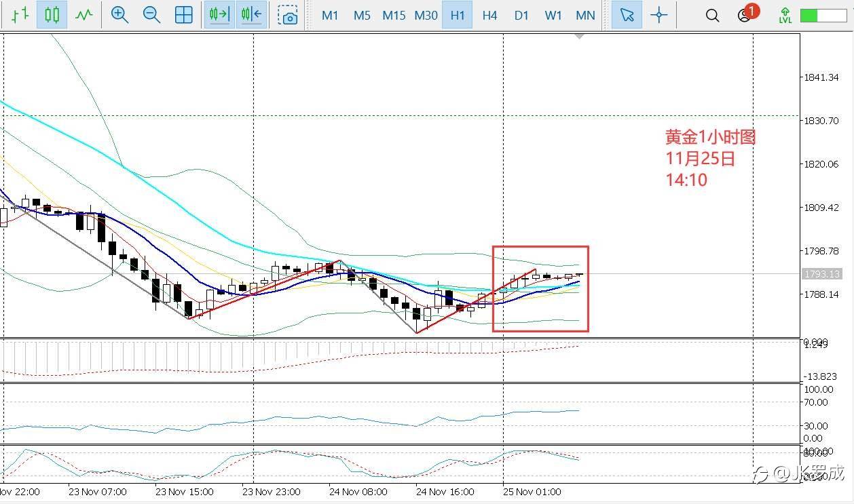Viewport: 854px width, 504px height.
Task: Switch to line chart display
Action: click(83, 15)
